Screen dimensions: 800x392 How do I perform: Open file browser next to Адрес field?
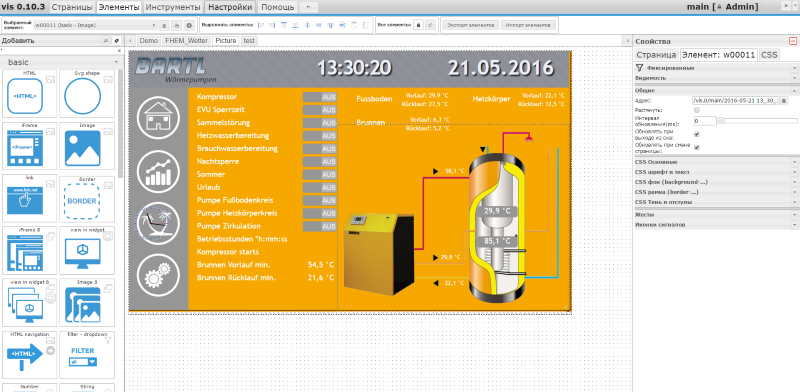784,101
